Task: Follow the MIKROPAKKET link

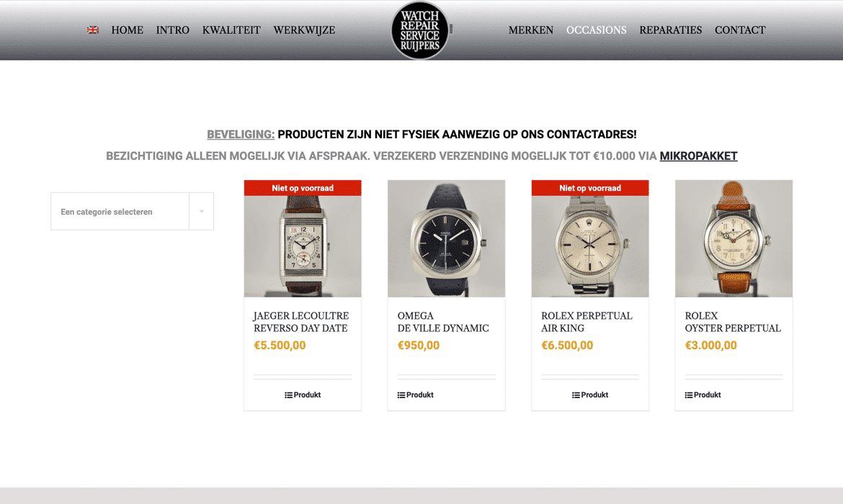Action: point(698,156)
